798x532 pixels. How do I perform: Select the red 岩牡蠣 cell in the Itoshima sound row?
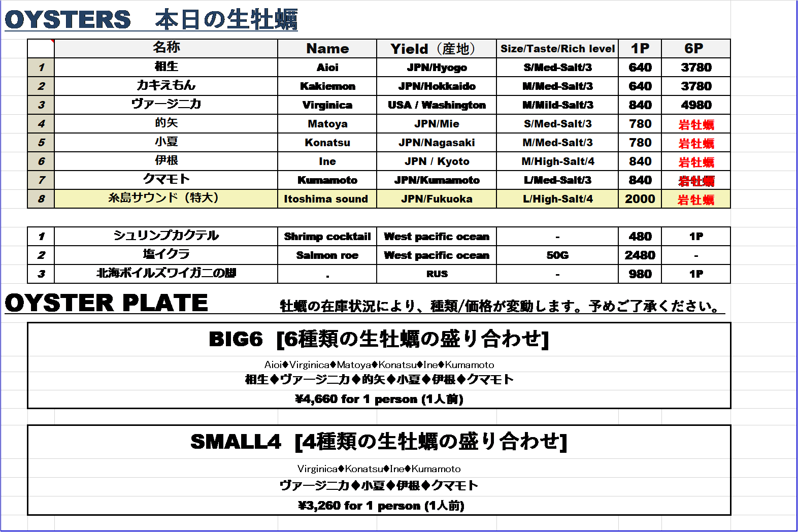(696, 199)
